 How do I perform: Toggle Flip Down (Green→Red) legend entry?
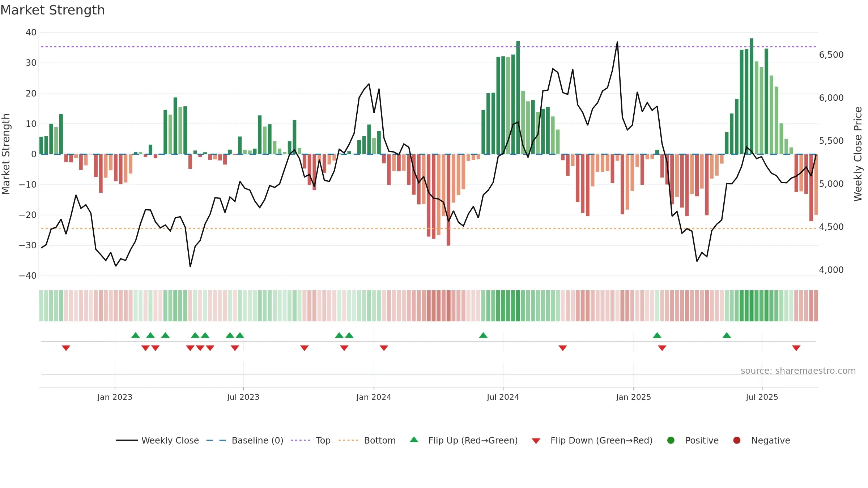point(592,440)
